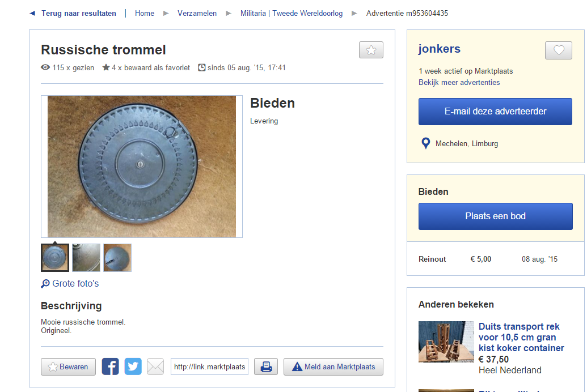Image resolution: width=587 pixels, height=392 pixels.
Task: Open the Verzamelen breadcrumb category
Action: [197, 13]
